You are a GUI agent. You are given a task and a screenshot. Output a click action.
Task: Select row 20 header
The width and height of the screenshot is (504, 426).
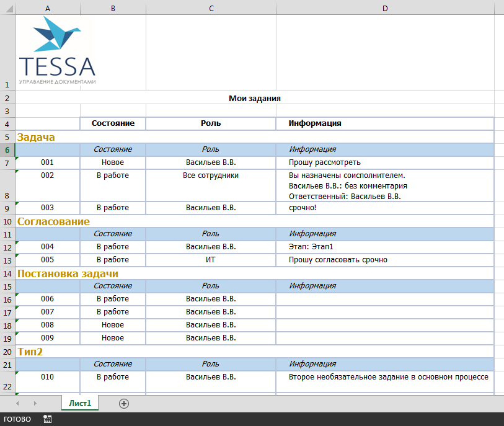point(7,352)
